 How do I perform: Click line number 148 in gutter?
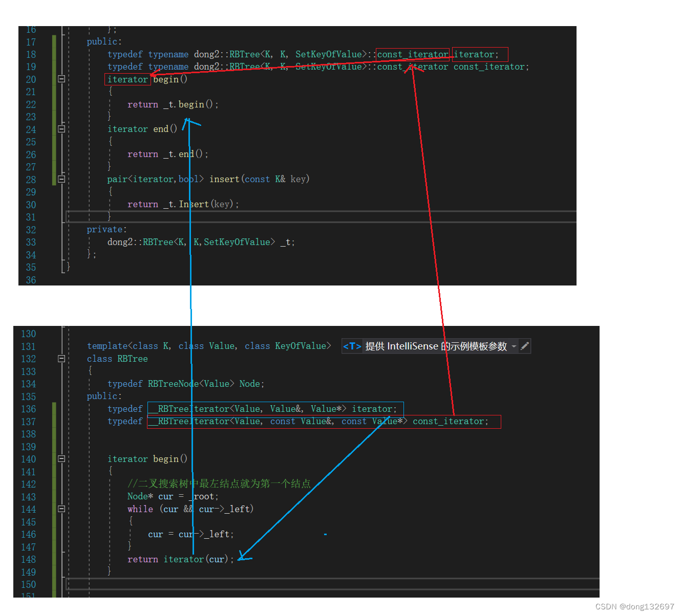pos(28,559)
